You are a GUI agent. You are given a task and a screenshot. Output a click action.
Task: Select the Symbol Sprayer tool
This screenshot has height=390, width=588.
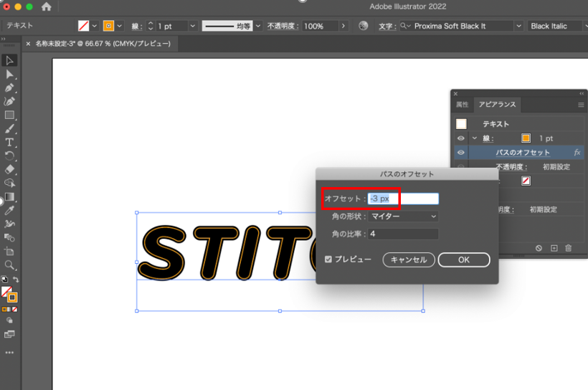pyautogui.click(x=9, y=224)
